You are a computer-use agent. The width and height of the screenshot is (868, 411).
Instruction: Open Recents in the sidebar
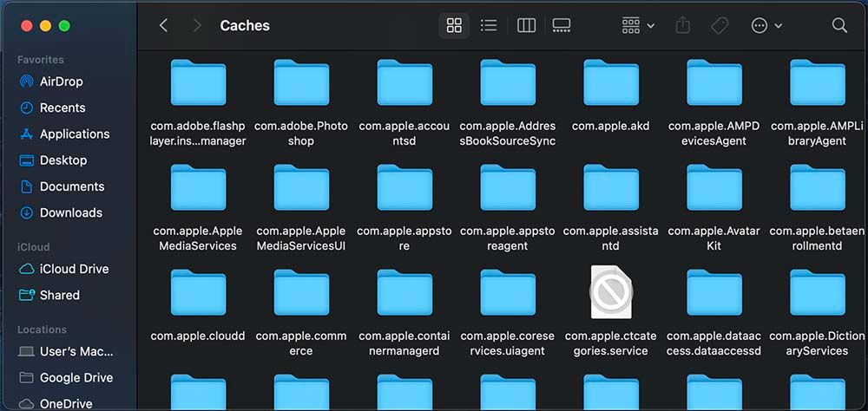pyautogui.click(x=53, y=108)
